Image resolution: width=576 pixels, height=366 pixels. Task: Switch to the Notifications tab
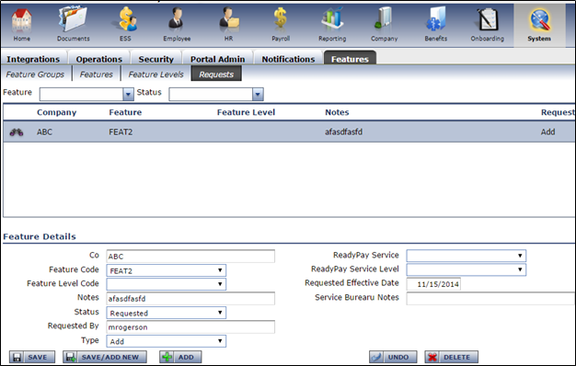288,59
